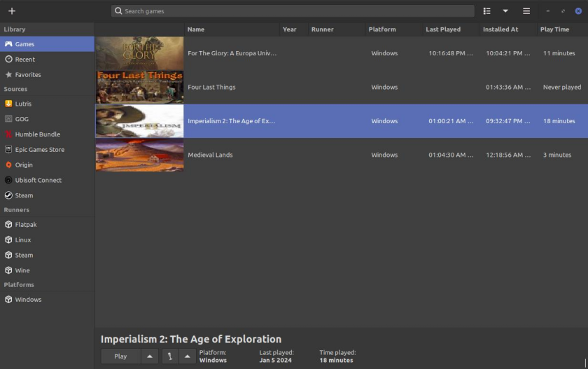
Task: Open the Recent games list
Action: 48,60
